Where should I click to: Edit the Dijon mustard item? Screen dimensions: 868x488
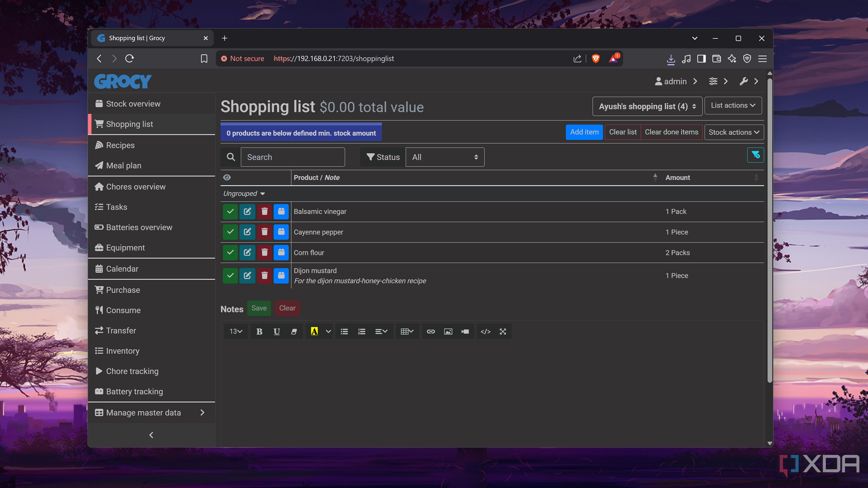click(247, 276)
